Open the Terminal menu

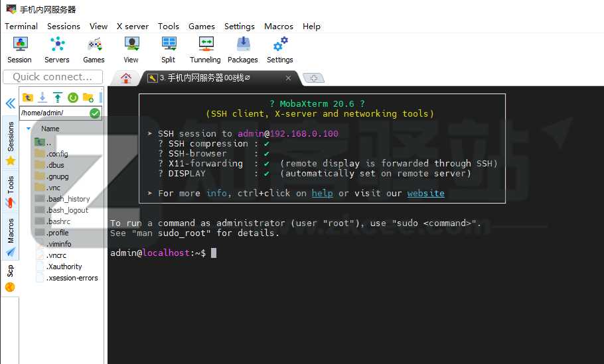21,26
